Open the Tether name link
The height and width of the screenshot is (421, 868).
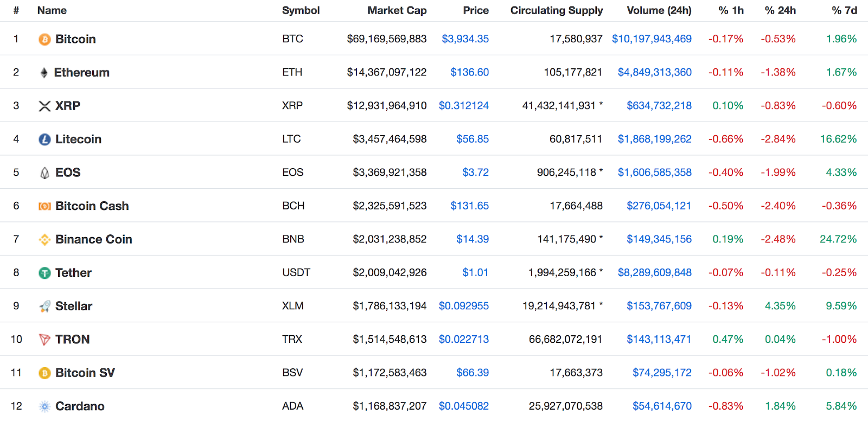(x=73, y=273)
